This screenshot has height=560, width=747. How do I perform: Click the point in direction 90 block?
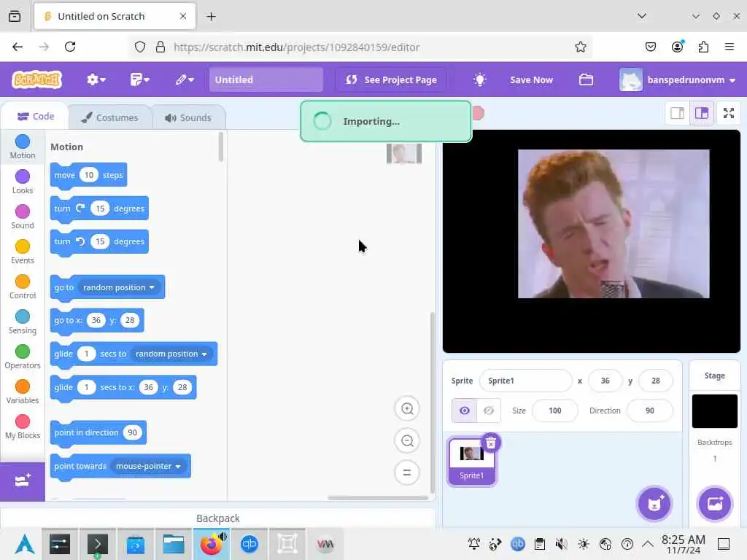point(98,433)
